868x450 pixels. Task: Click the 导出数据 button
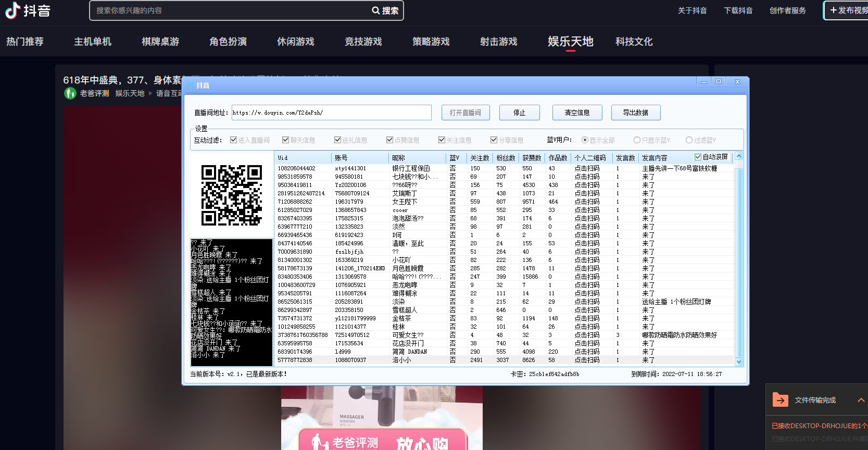[x=636, y=113]
